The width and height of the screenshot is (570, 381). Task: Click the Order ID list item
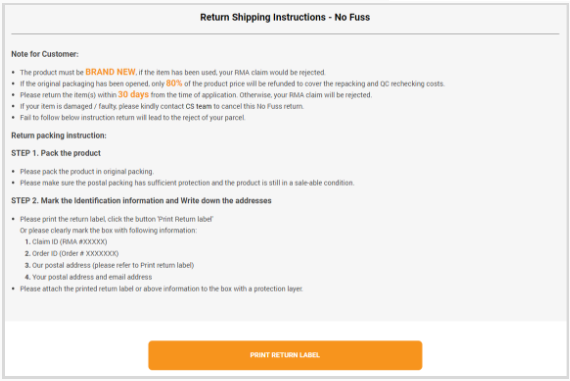pos(72,253)
